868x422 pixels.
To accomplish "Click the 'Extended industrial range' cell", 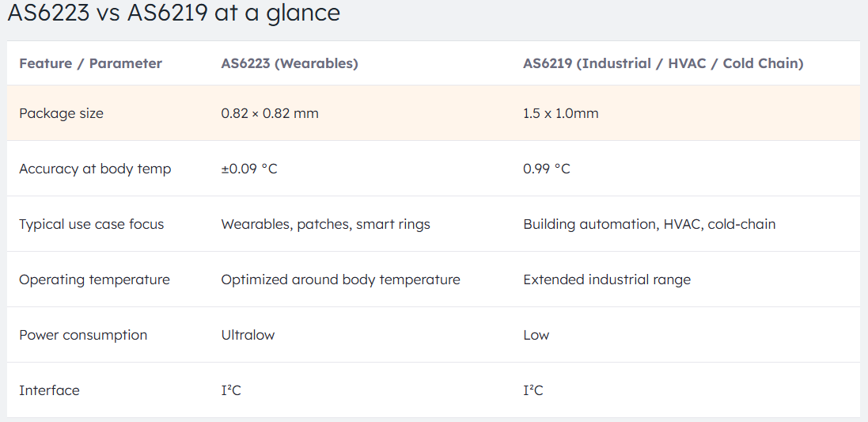I will (607, 279).
